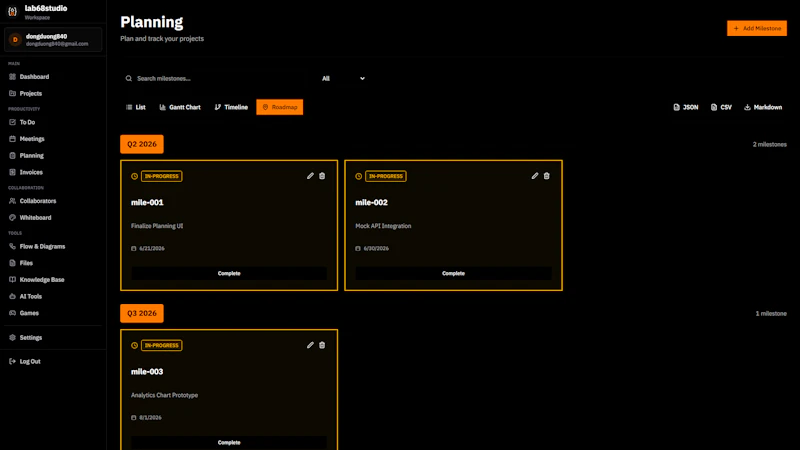800x450 pixels.
Task: Click the Q2 2026 quarter label
Action: pos(142,144)
